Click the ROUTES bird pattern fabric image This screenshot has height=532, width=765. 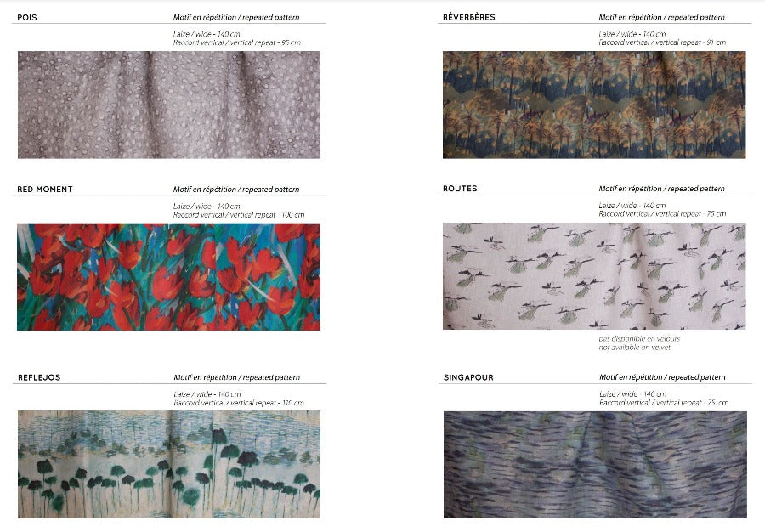[x=594, y=276]
